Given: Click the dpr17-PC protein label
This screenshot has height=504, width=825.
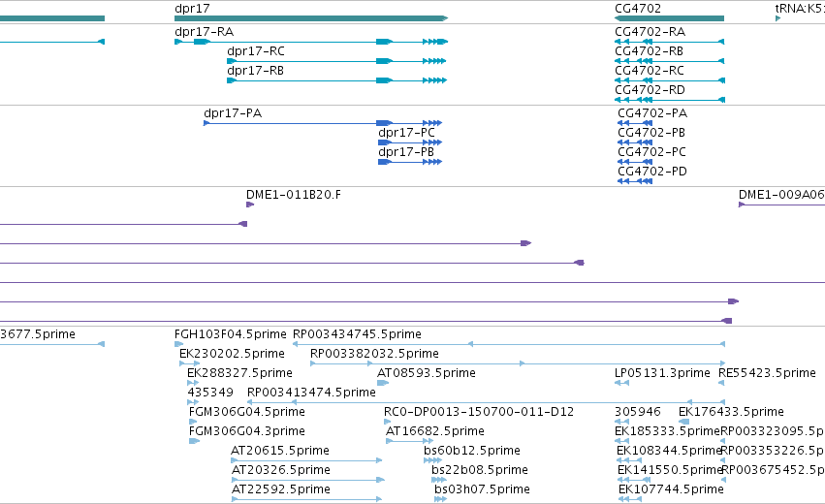Looking at the screenshot, I should pos(407,133).
